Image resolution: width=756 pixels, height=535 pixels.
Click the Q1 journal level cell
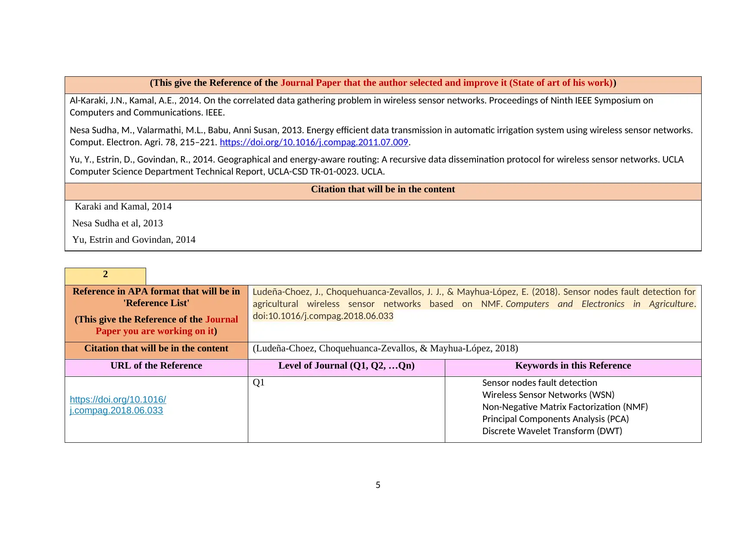tap(347, 410)
